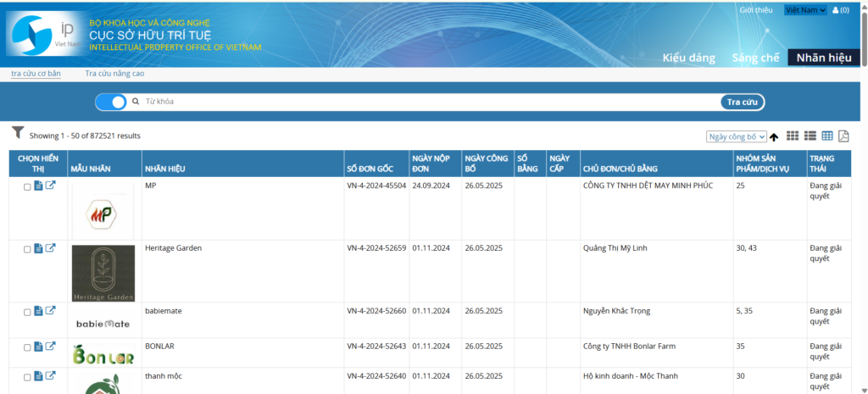Open the Việt Nam language dropdown

point(805,10)
